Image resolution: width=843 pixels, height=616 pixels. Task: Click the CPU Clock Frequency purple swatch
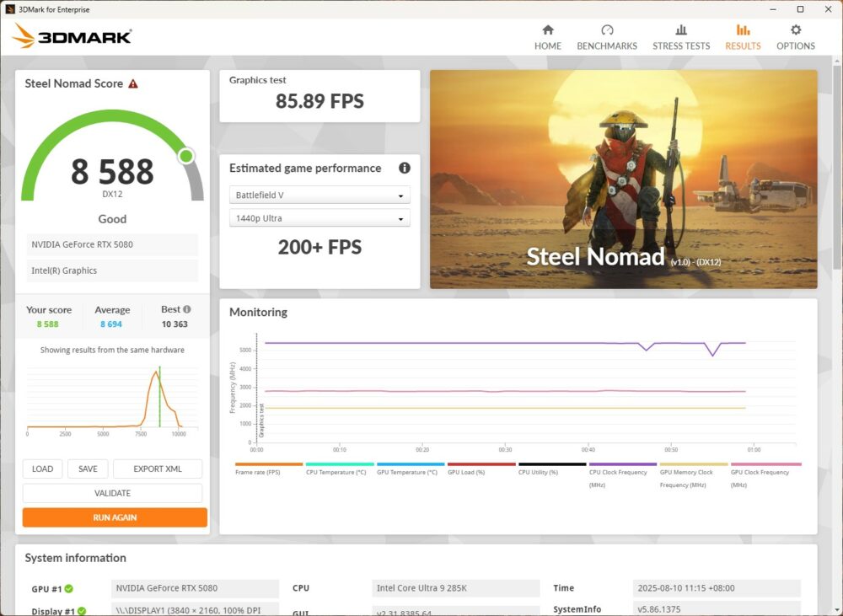pos(623,464)
